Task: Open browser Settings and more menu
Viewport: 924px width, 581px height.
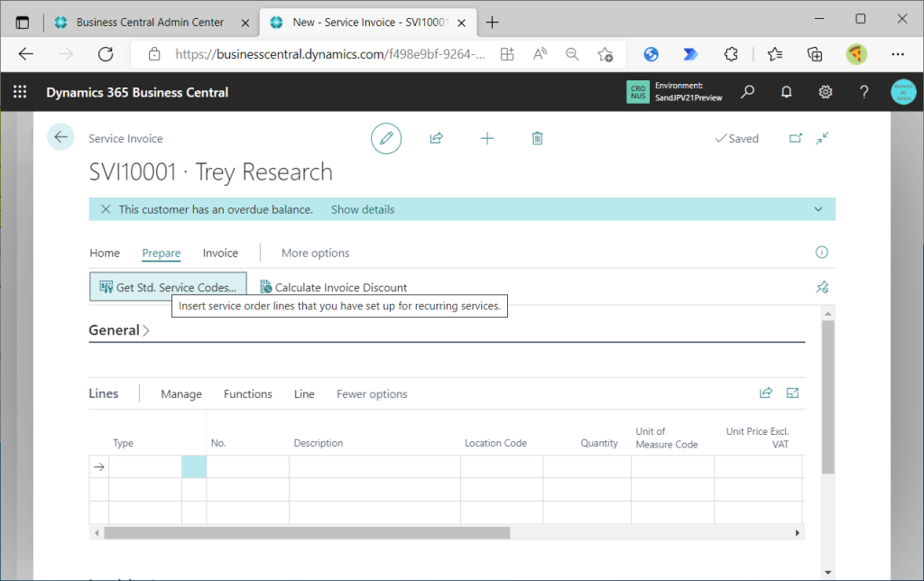Action: 898,54
